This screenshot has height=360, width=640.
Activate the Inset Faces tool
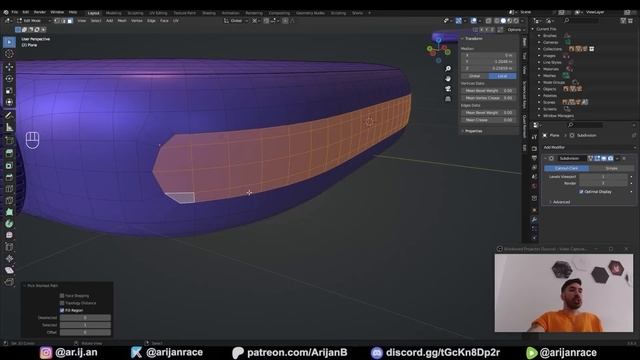point(9,165)
